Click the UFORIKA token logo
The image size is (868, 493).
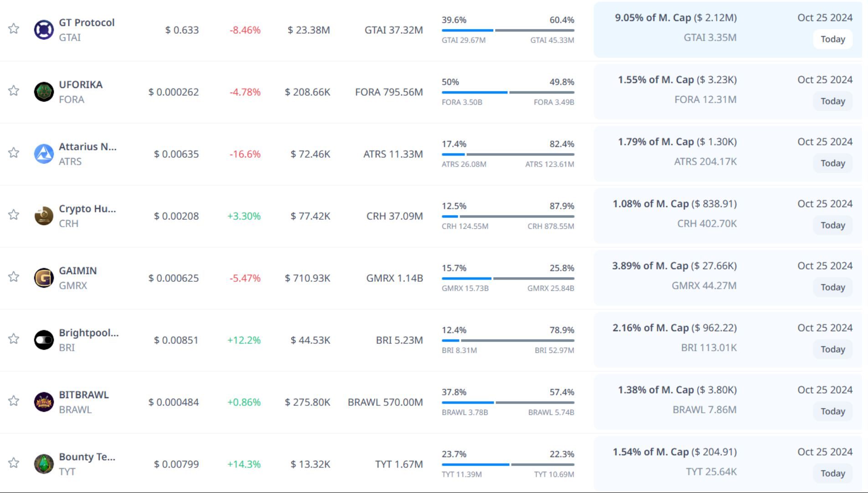click(44, 92)
